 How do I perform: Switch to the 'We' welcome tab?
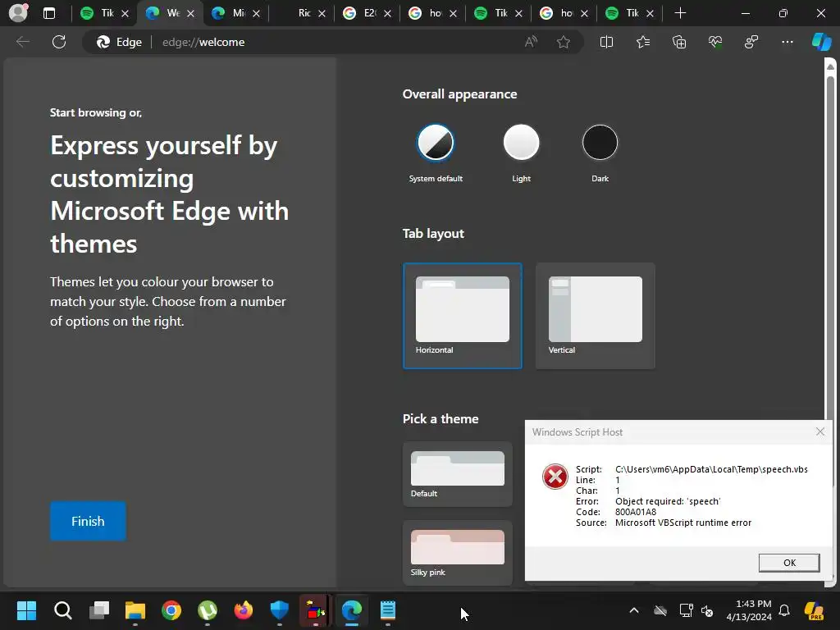click(x=170, y=13)
